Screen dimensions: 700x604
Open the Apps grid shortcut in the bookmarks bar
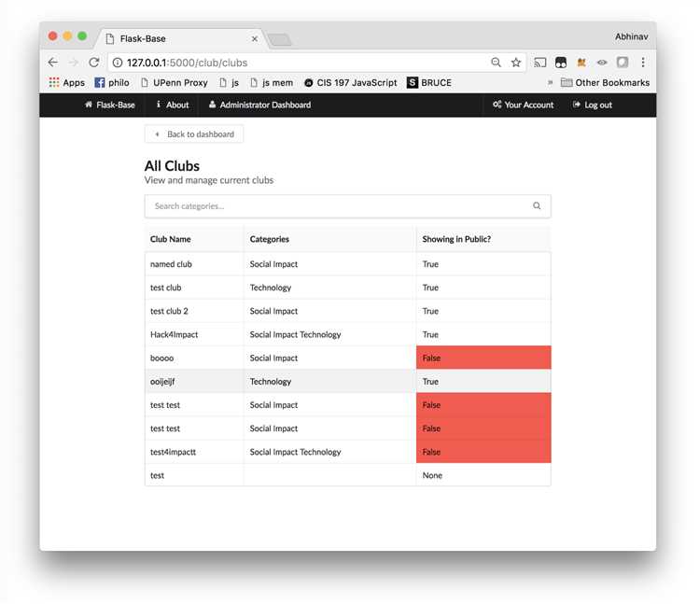tap(66, 82)
